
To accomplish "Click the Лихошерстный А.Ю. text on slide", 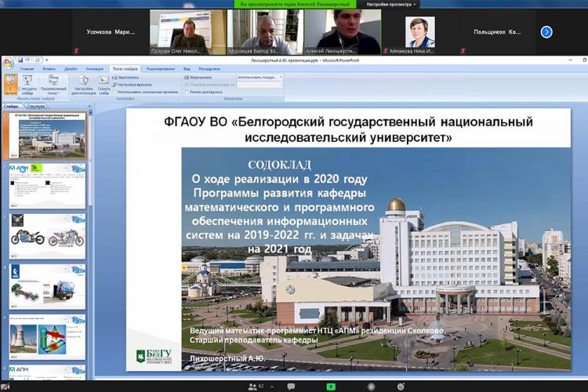I will point(227,358).
